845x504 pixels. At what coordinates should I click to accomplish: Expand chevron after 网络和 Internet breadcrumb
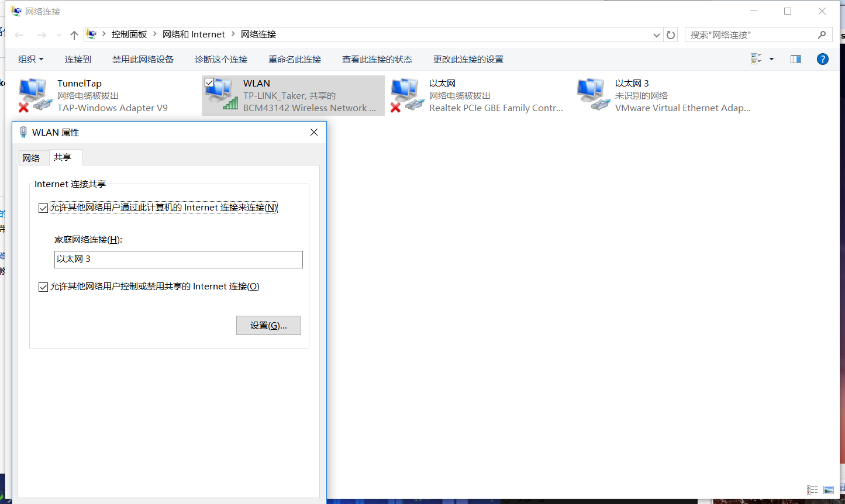[x=233, y=34]
